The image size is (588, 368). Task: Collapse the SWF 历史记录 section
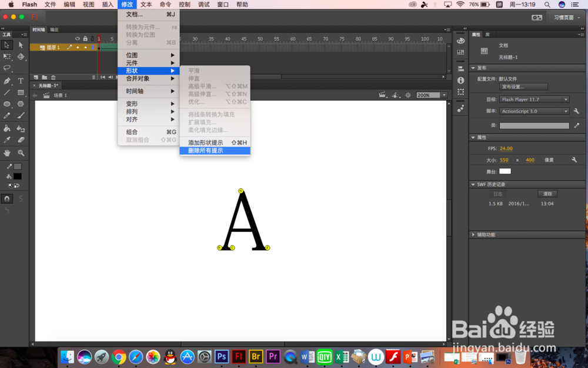[473, 184]
